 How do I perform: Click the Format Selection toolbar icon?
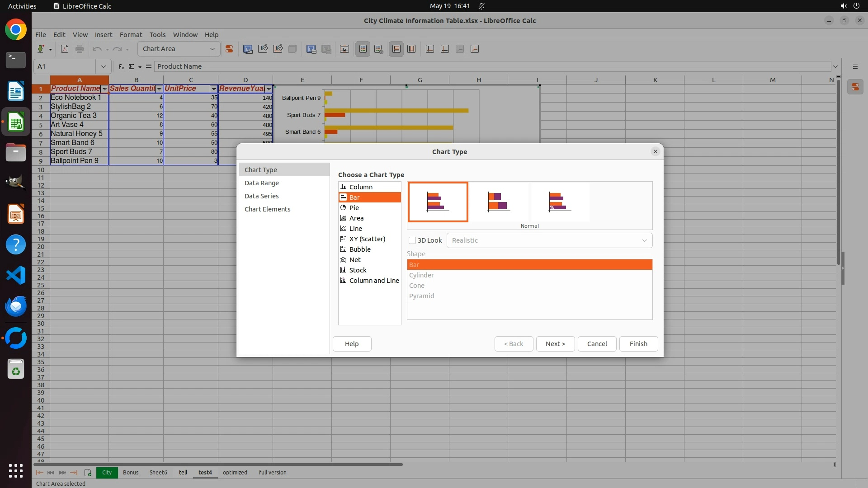coord(229,49)
